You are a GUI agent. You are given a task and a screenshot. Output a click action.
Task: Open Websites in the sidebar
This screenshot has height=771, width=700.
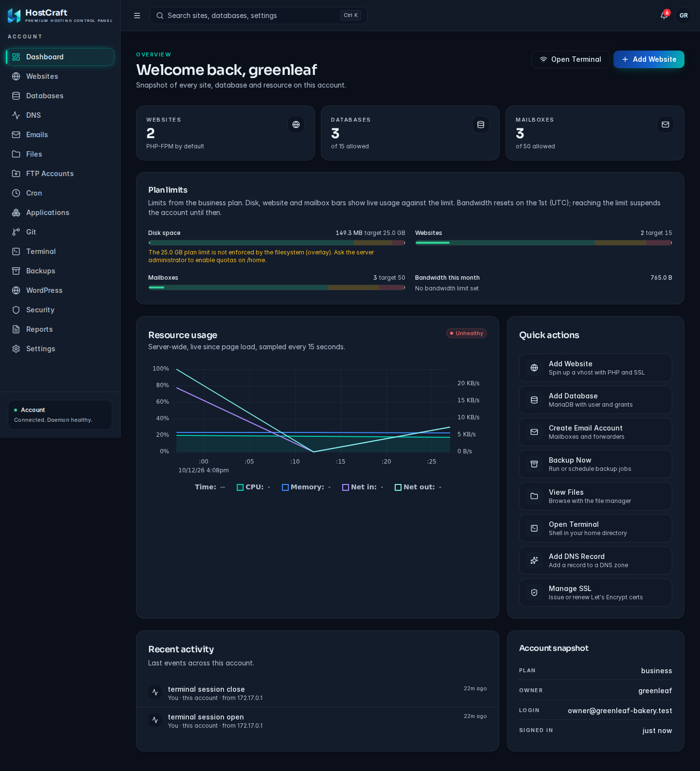point(60,76)
